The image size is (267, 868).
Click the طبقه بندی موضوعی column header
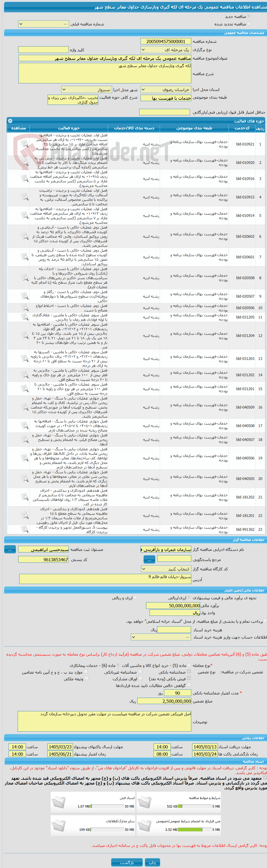pos(194,128)
